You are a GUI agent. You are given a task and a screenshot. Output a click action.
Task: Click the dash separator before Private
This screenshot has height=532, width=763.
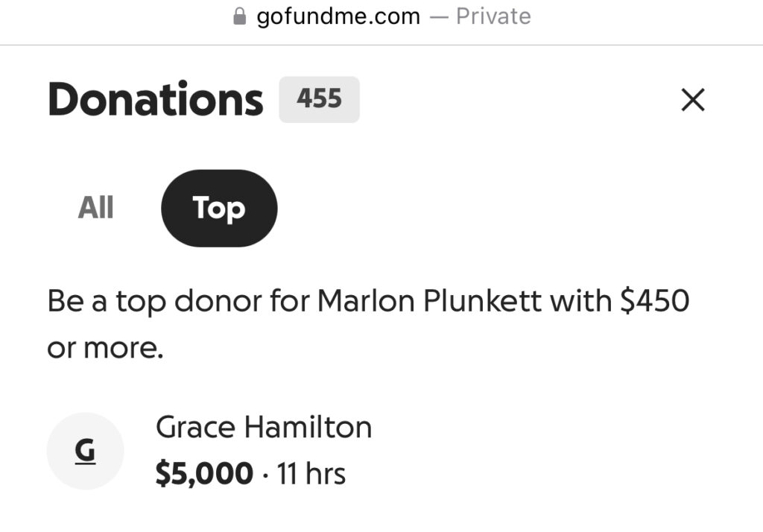click(x=440, y=16)
